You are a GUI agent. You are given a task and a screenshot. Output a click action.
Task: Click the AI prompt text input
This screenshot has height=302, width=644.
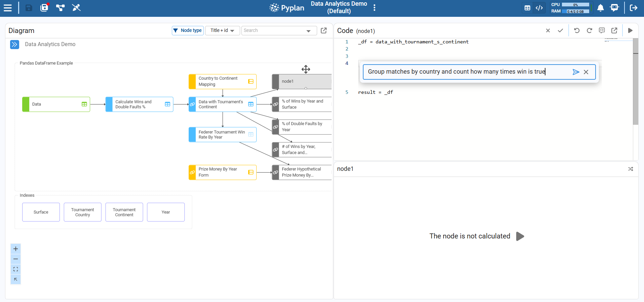[467, 72]
